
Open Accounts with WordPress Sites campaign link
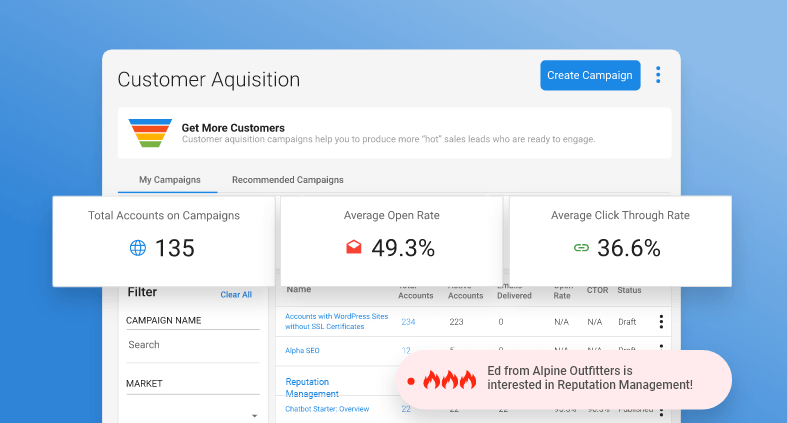pos(336,321)
